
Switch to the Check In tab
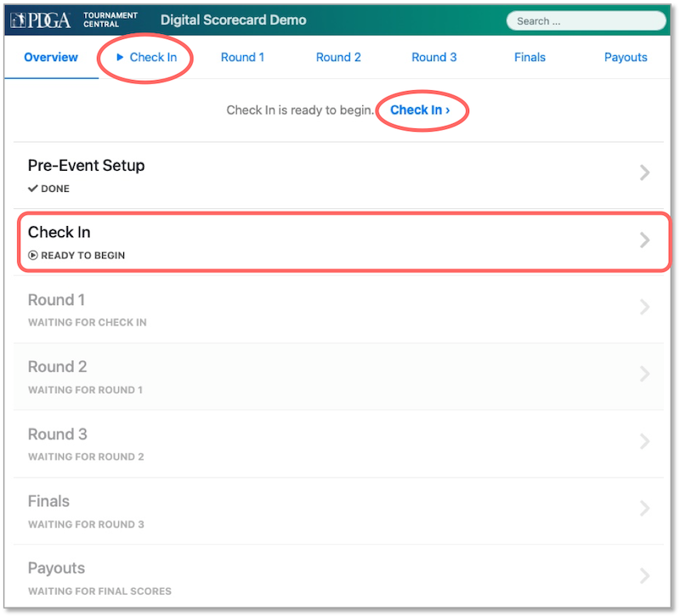coord(153,57)
